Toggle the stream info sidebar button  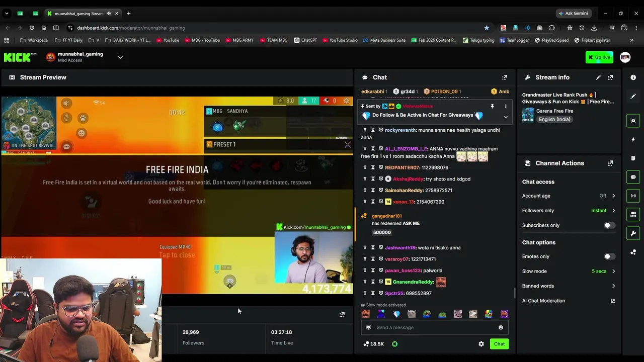tap(633, 215)
